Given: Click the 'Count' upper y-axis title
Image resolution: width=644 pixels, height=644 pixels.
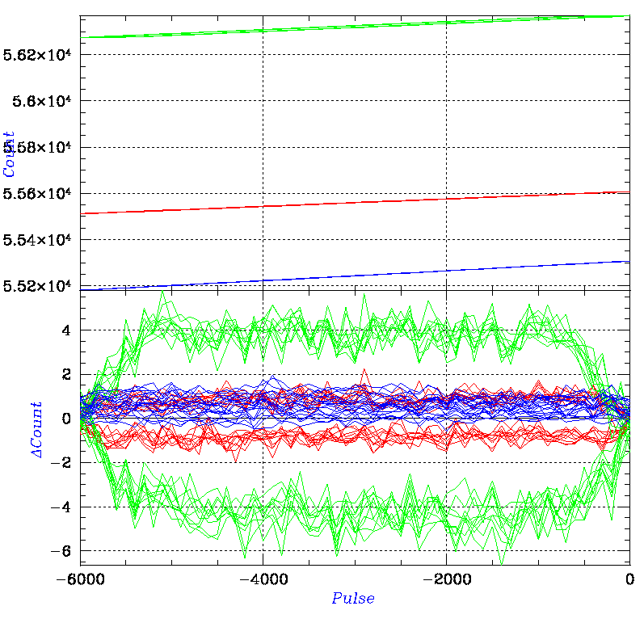Looking at the screenshot, I should [9, 154].
